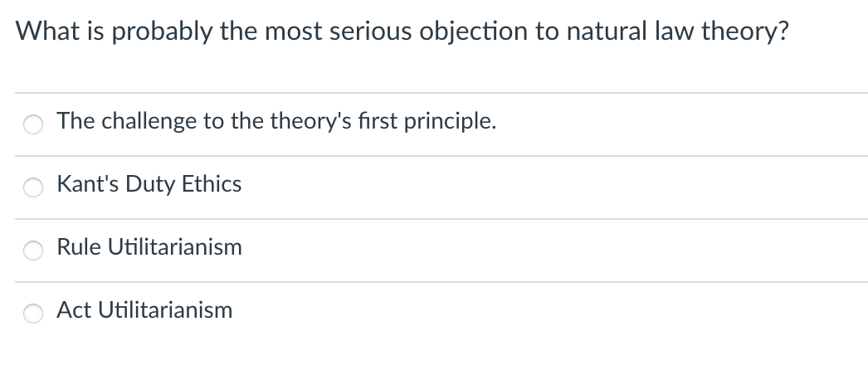Screen dimensions: 868x375
Task: Click the 'Act Utilitarianism' answer text
Action: tap(144, 310)
